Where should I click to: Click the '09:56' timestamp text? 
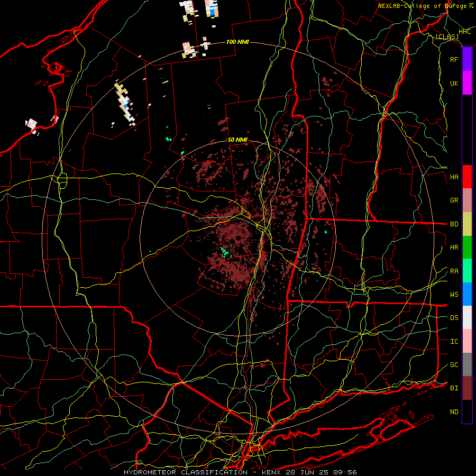tap(344, 472)
